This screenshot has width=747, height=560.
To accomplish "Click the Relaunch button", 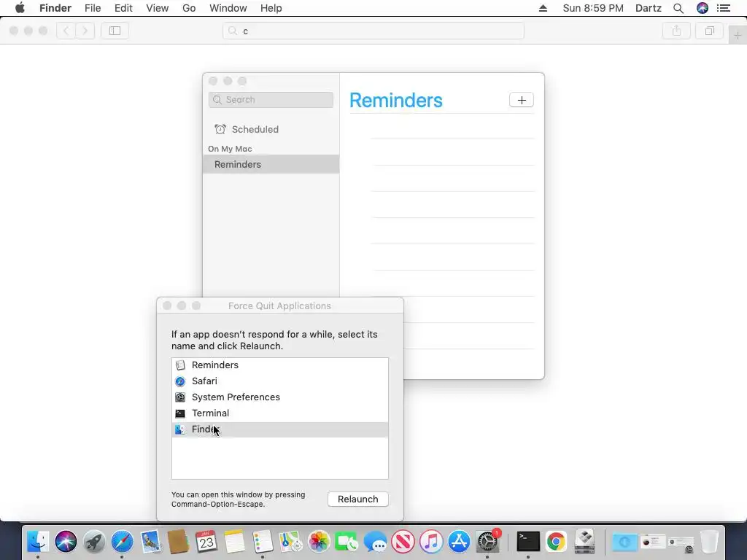I will [357, 499].
